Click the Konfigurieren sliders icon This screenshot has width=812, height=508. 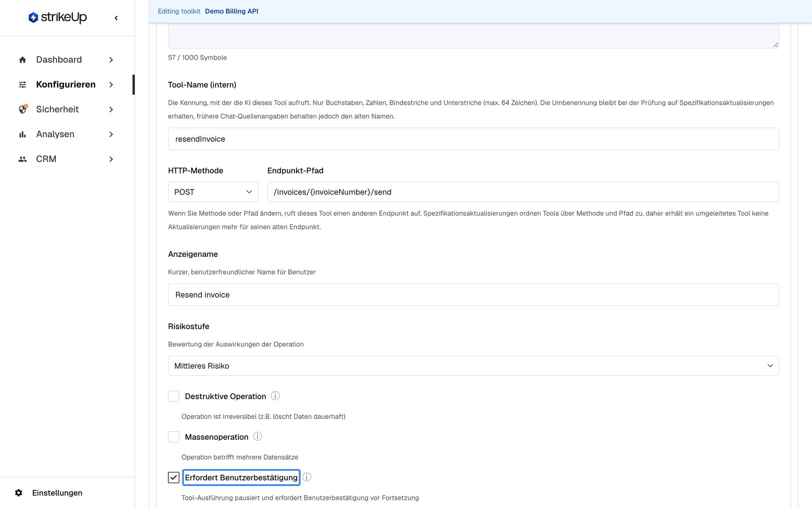[23, 84]
